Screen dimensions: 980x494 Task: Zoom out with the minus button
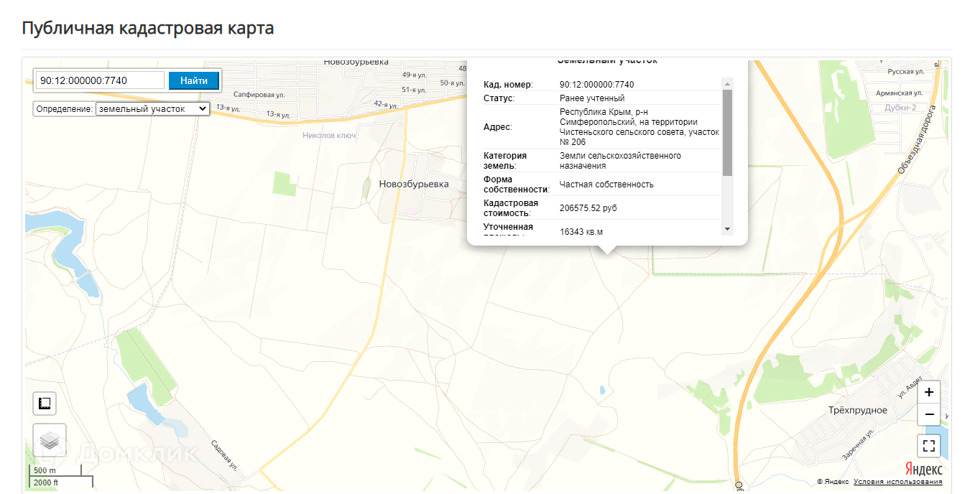tap(929, 414)
